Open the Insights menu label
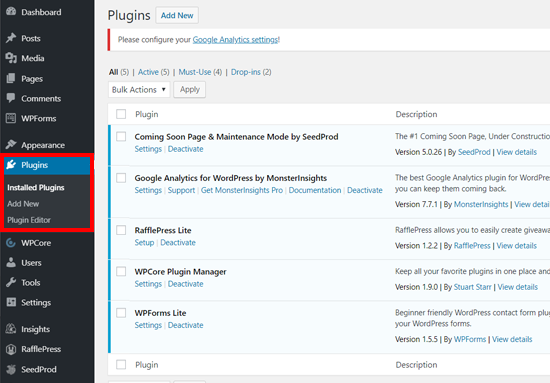 35,329
